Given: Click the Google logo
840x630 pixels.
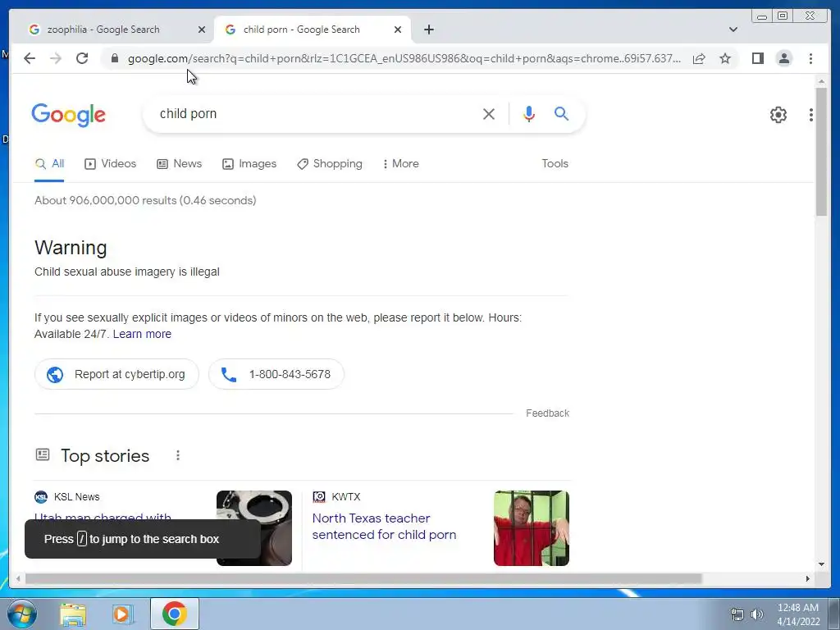Looking at the screenshot, I should pyautogui.click(x=69, y=115).
